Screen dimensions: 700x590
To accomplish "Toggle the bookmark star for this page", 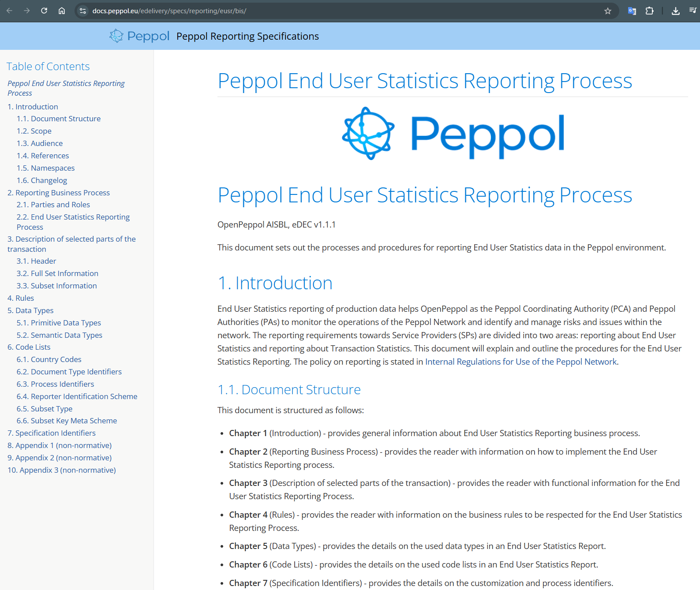I will [x=608, y=11].
